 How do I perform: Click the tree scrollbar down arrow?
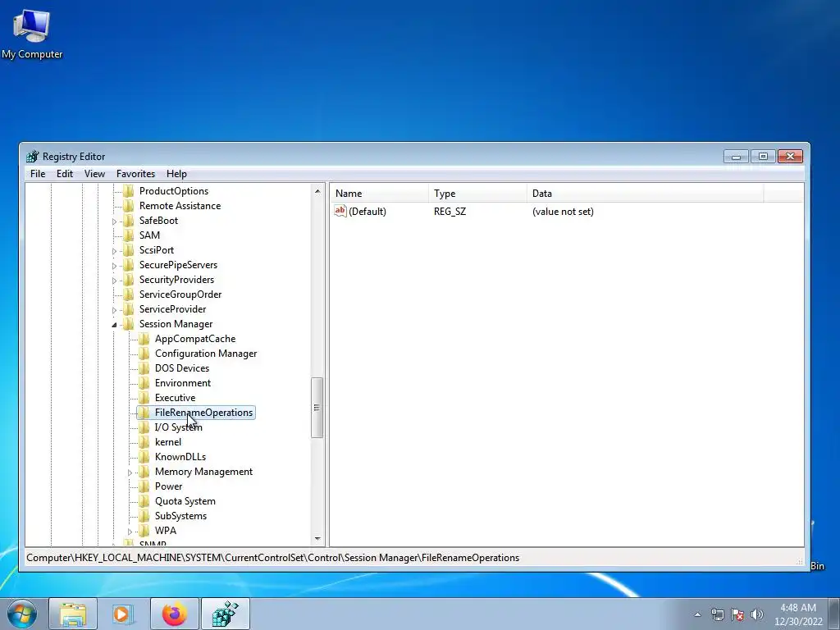pos(317,538)
